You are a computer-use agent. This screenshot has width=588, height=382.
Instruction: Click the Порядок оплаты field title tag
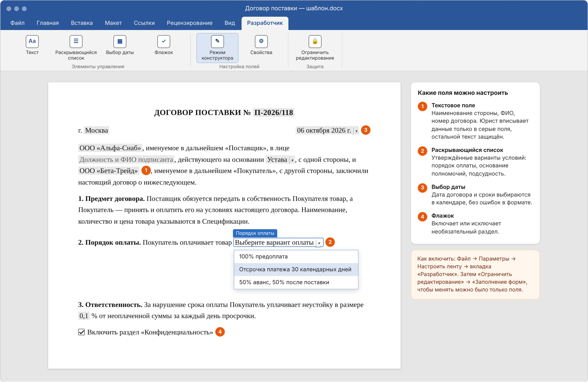(255, 233)
